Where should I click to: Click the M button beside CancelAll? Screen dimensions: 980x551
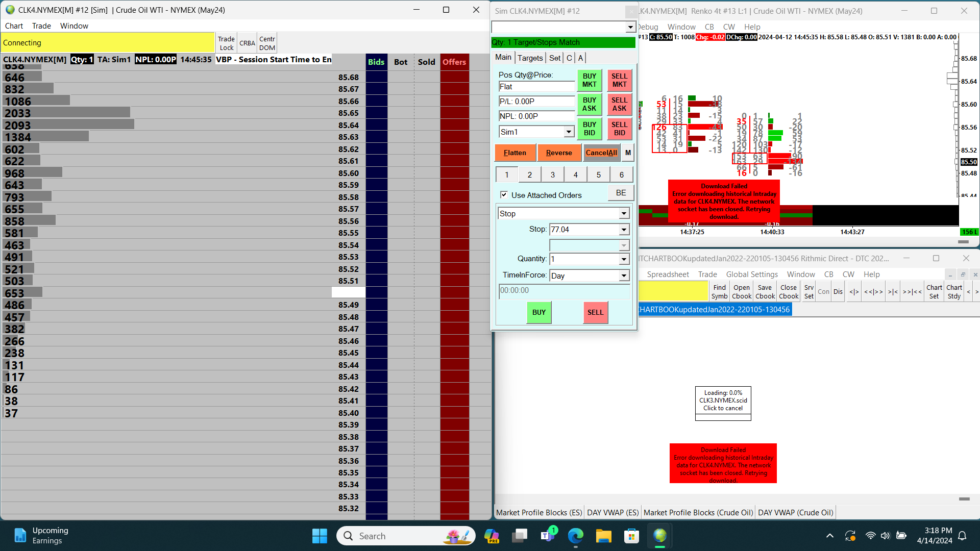click(628, 153)
